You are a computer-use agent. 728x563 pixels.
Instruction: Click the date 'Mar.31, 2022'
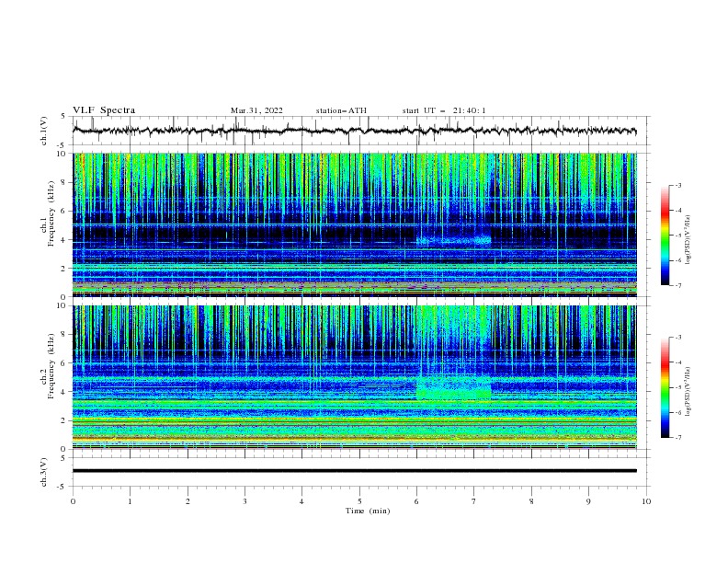pyautogui.click(x=256, y=110)
